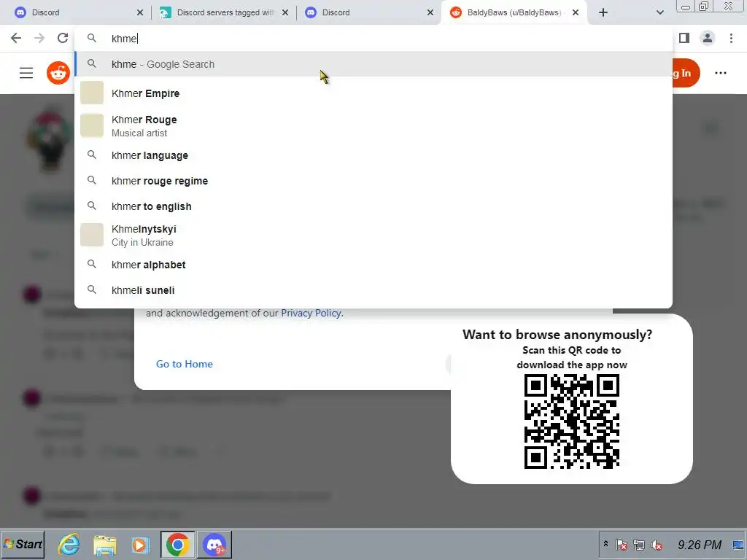Close the BaldyBaws tab
Image resolution: width=747 pixels, height=560 pixels.
[576, 12]
